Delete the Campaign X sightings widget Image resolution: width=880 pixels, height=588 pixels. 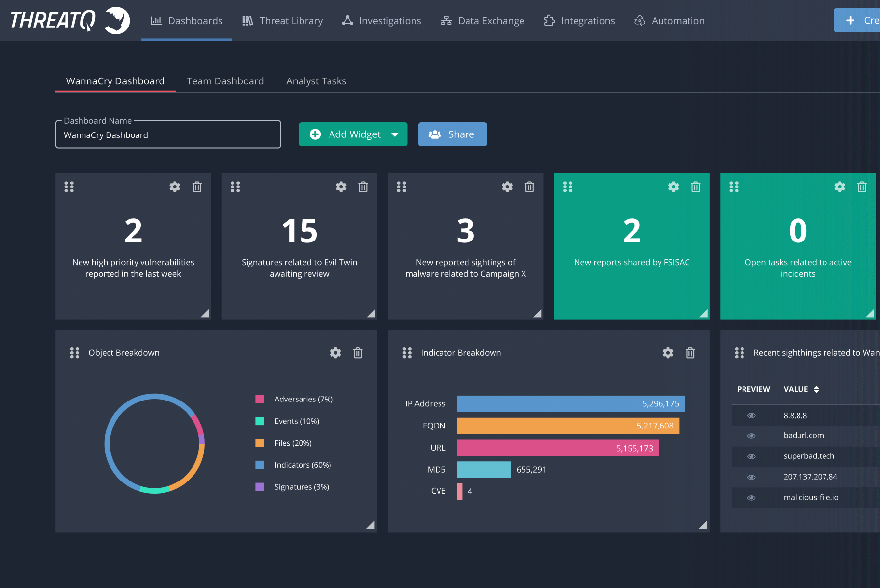529,187
